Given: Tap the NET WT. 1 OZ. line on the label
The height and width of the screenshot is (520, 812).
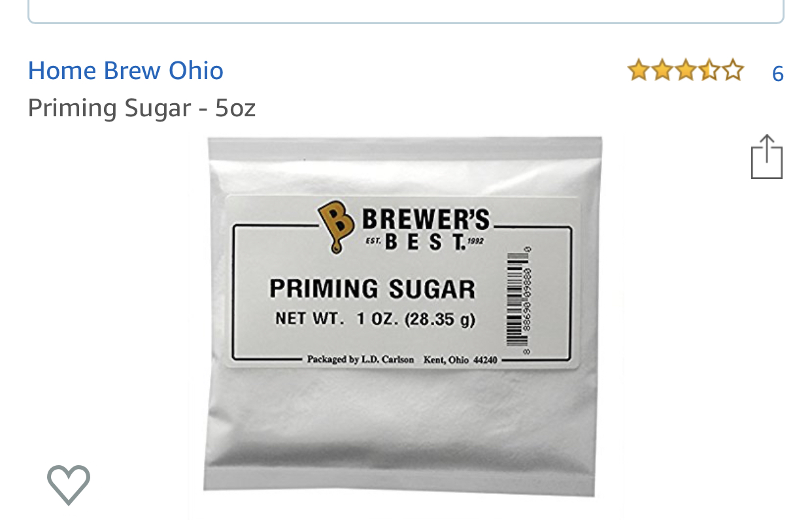Looking at the screenshot, I should [x=375, y=319].
